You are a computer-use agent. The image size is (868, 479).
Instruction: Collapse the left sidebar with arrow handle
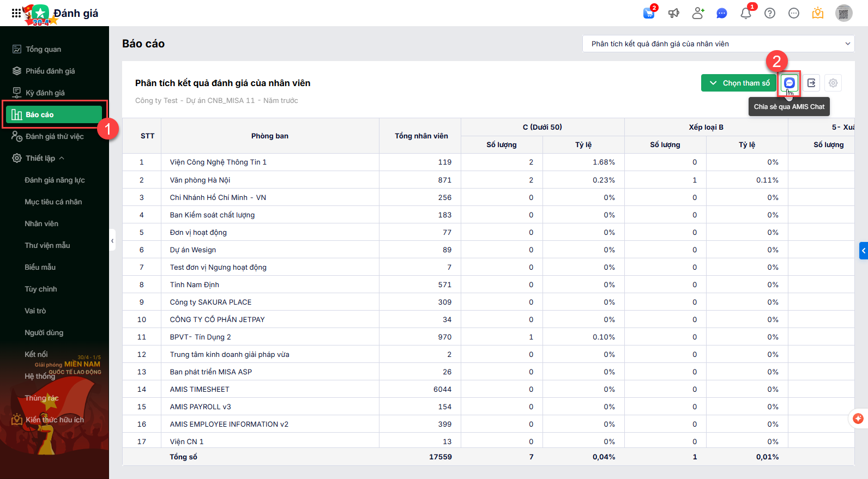112,240
